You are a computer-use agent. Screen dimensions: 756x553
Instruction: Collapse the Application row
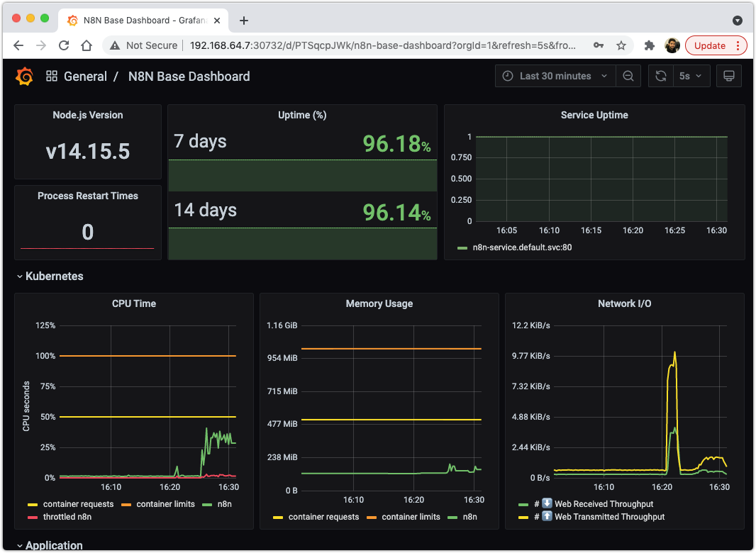pyautogui.click(x=50, y=545)
